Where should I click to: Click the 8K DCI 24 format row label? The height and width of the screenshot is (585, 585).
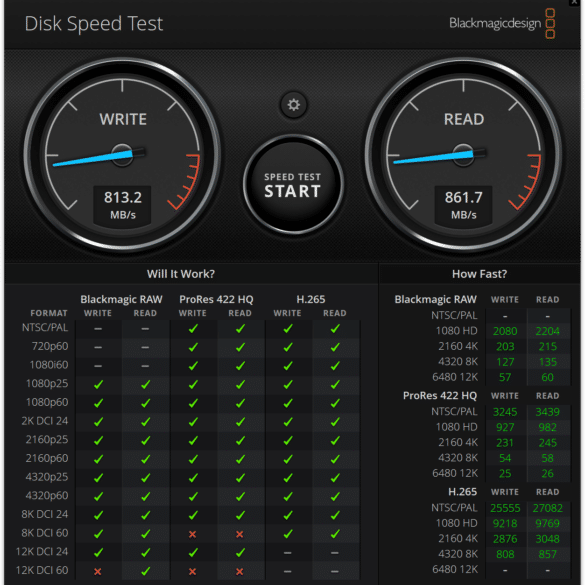(x=45, y=514)
